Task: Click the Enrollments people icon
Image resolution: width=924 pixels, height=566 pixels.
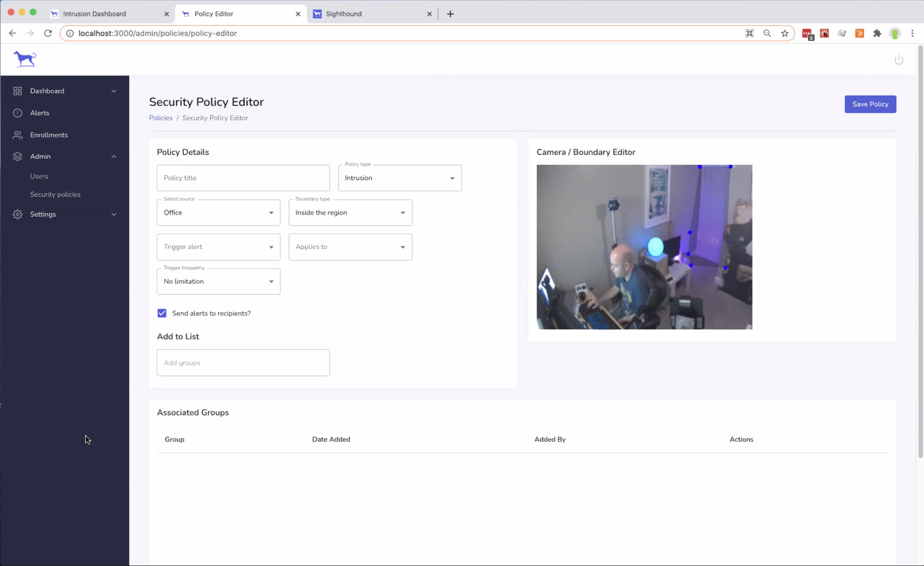Action: pyautogui.click(x=17, y=135)
